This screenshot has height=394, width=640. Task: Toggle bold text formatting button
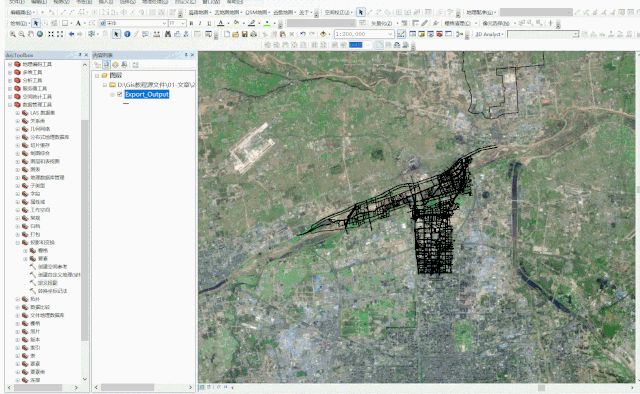point(191,23)
